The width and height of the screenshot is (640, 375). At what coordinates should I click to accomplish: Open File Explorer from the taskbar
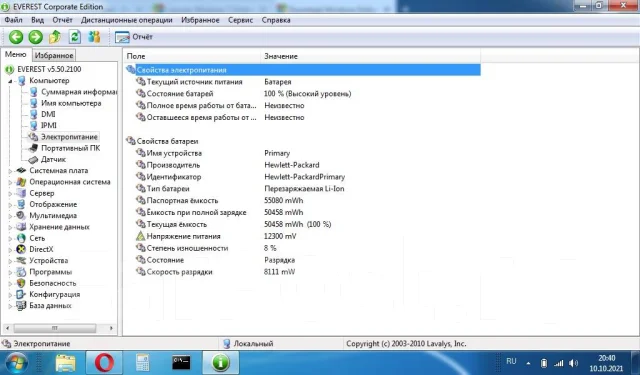(65, 363)
